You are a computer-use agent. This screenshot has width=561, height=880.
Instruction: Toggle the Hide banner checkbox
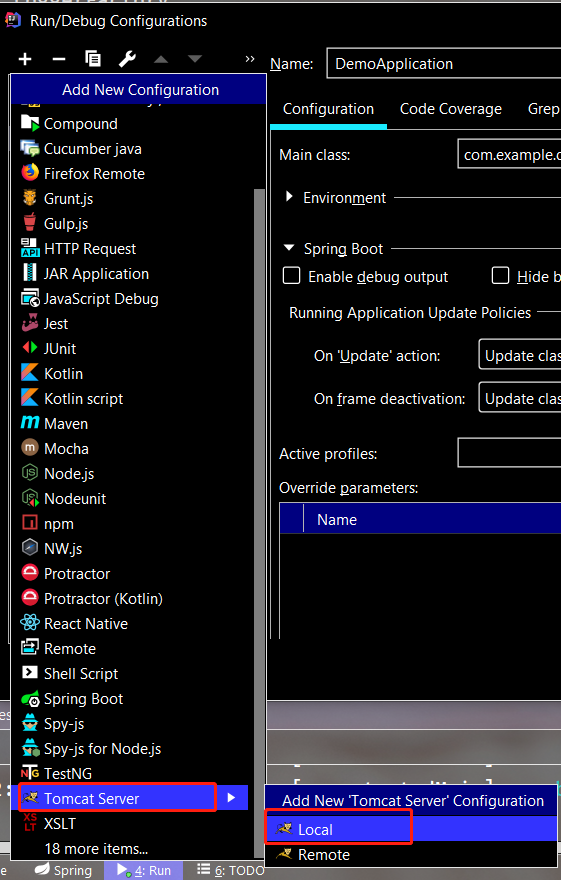(x=500, y=276)
